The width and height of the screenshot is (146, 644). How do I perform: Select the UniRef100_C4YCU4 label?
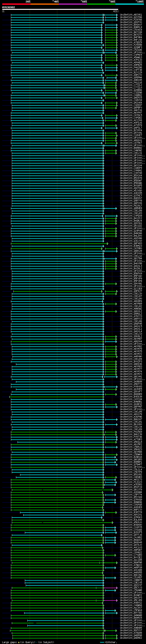(131, 399)
